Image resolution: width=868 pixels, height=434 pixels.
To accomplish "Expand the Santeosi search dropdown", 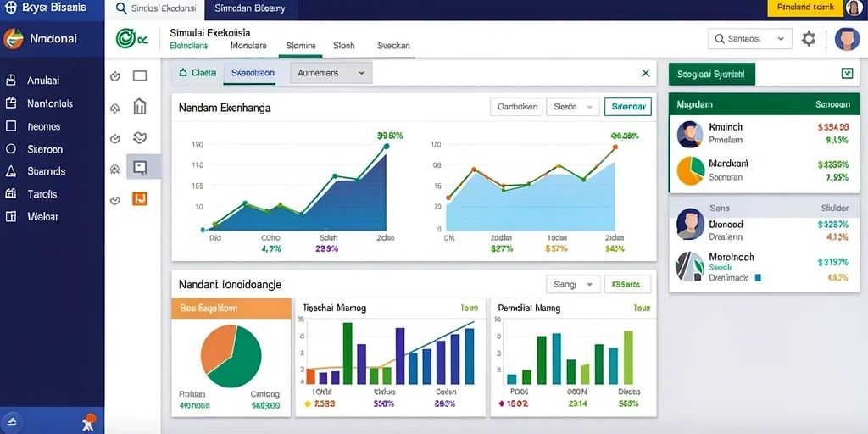I will [749, 39].
